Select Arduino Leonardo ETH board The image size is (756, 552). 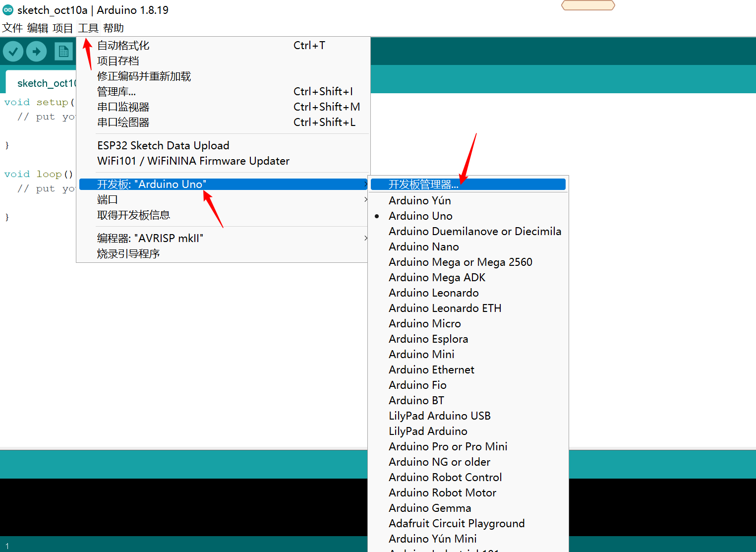tap(468, 308)
